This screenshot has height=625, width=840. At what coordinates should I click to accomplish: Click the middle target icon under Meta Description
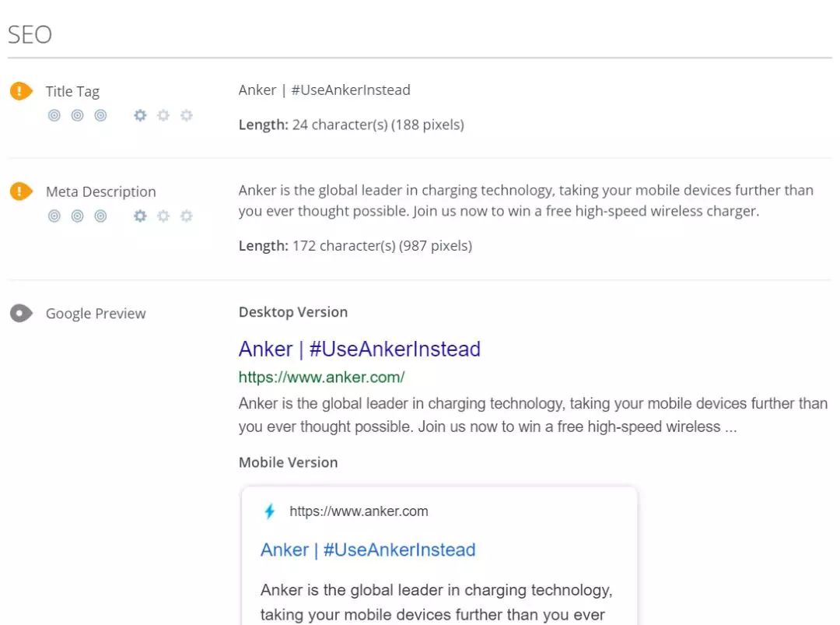(x=77, y=216)
